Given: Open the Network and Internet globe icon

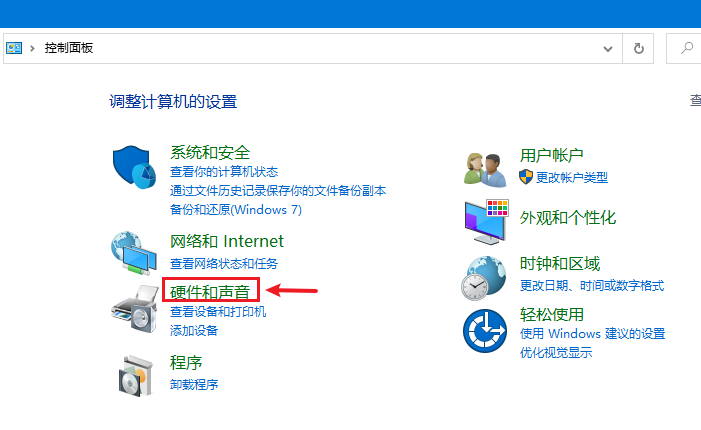Looking at the screenshot, I should 134,253.
